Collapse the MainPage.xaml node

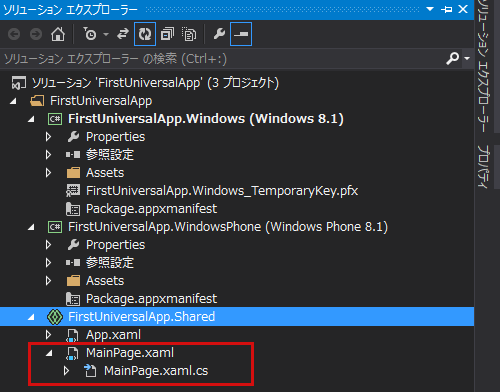(49, 353)
